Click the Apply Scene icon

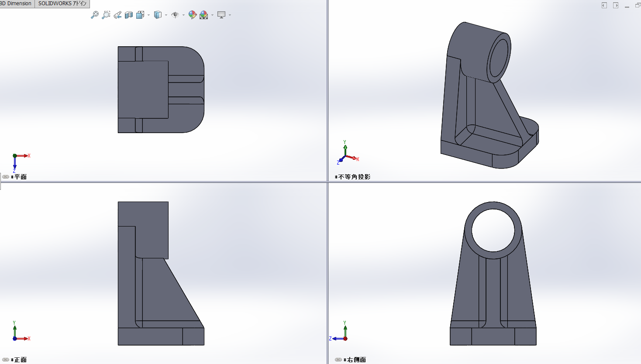[x=204, y=15]
